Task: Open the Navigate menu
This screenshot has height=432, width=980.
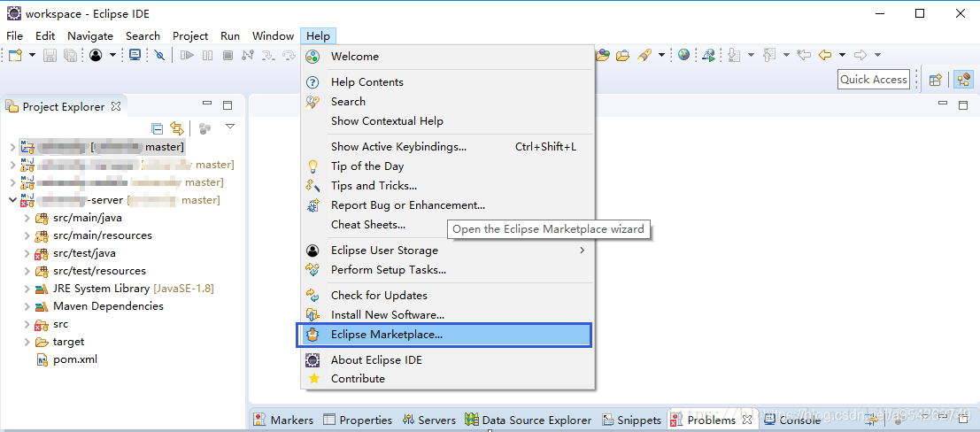Action: point(90,35)
